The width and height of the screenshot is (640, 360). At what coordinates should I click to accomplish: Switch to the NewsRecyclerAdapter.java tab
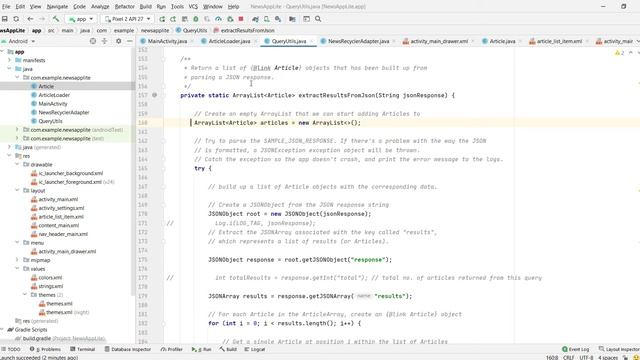[x=358, y=41]
